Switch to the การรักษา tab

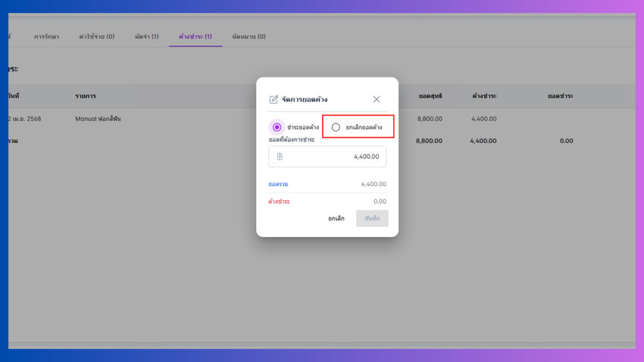pyautogui.click(x=46, y=36)
